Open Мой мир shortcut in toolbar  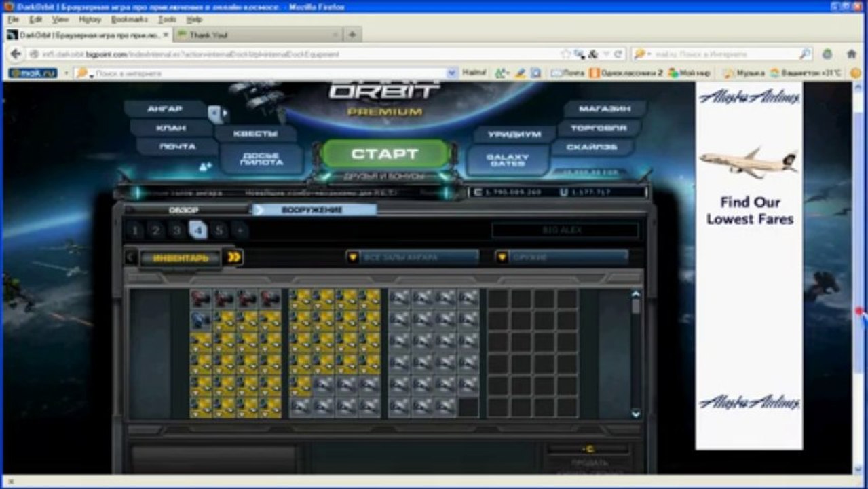pyautogui.click(x=690, y=73)
